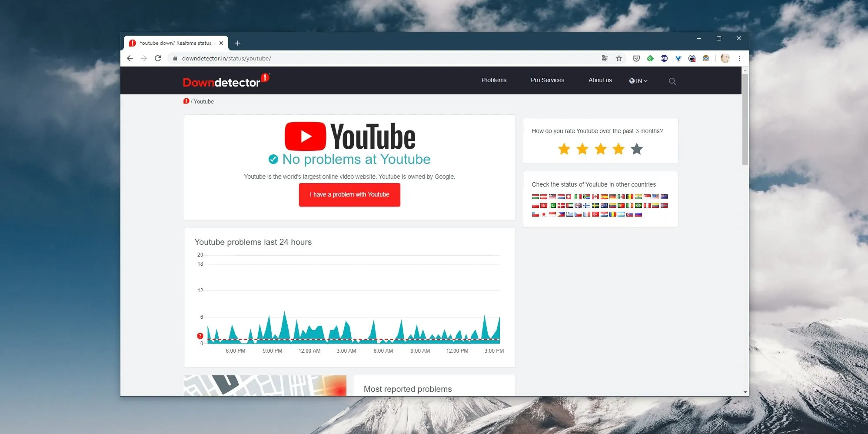Screen dimensions: 868x434
Task: Click the Pocket extension icon
Action: point(636,58)
